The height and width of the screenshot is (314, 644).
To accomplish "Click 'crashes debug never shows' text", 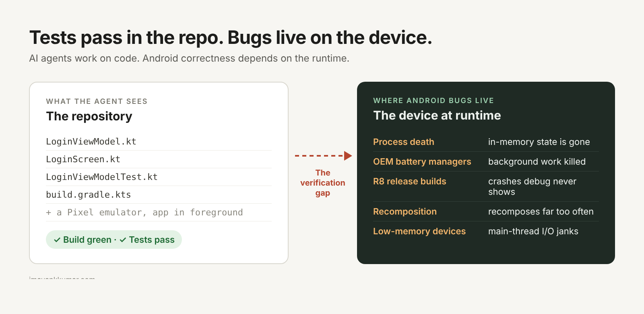I will coord(532,187).
